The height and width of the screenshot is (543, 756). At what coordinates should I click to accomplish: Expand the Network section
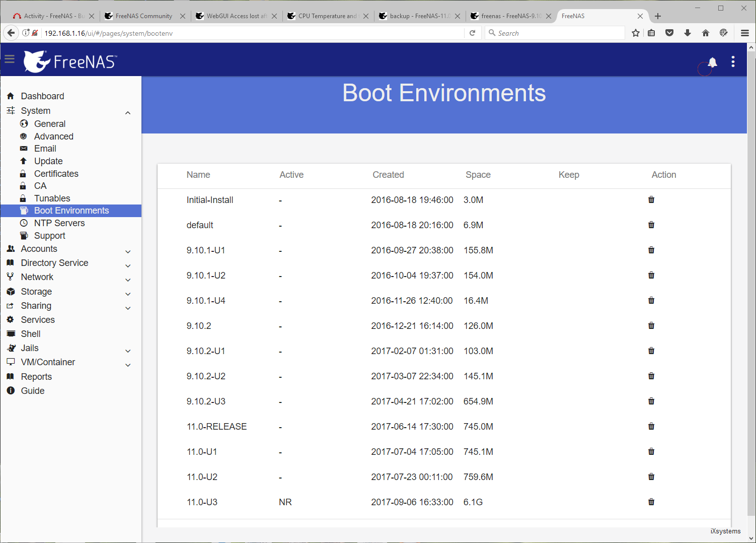pos(128,280)
